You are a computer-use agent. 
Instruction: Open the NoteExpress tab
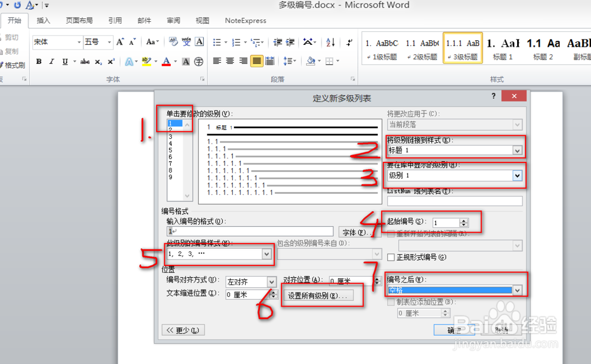pos(245,21)
